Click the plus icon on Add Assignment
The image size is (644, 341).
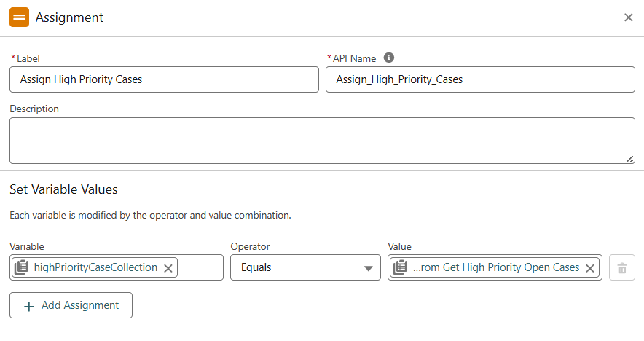(x=29, y=306)
